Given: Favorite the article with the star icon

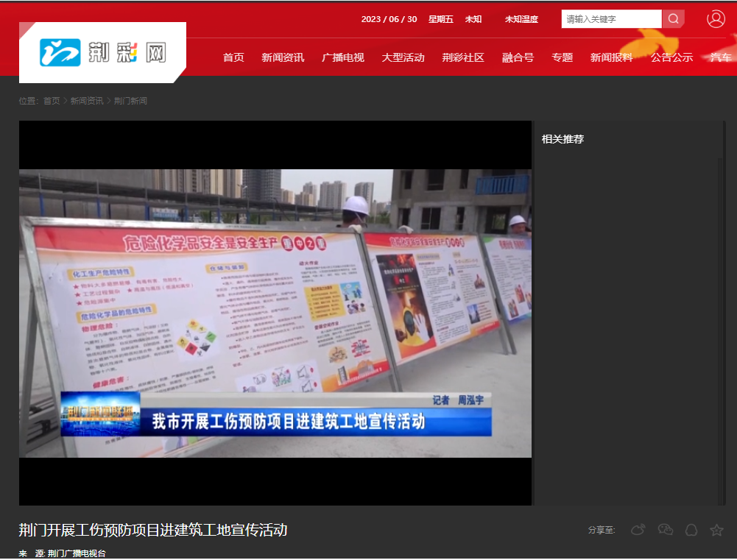Looking at the screenshot, I should click(x=715, y=529).
